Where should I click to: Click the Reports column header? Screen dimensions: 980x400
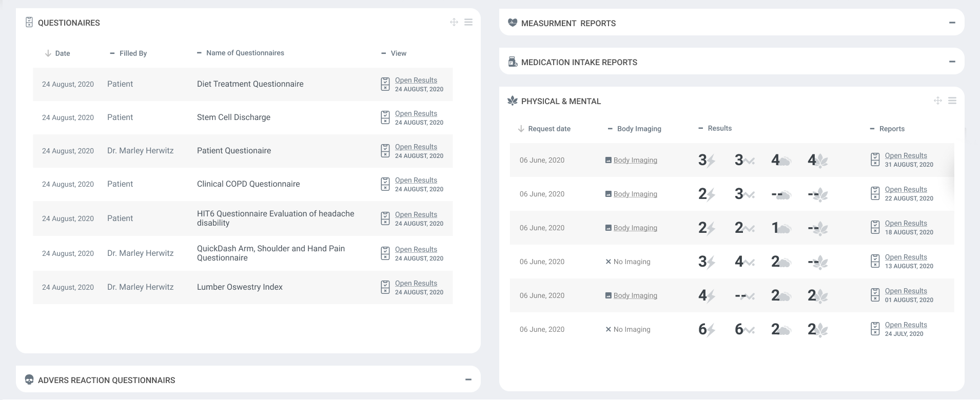click(887, 129)
